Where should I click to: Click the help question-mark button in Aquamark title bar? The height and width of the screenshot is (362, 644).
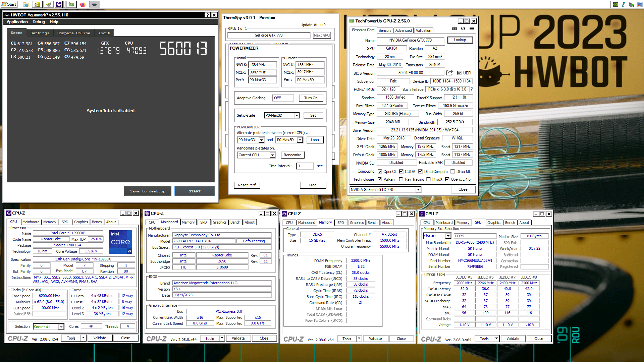coord(208,15)
